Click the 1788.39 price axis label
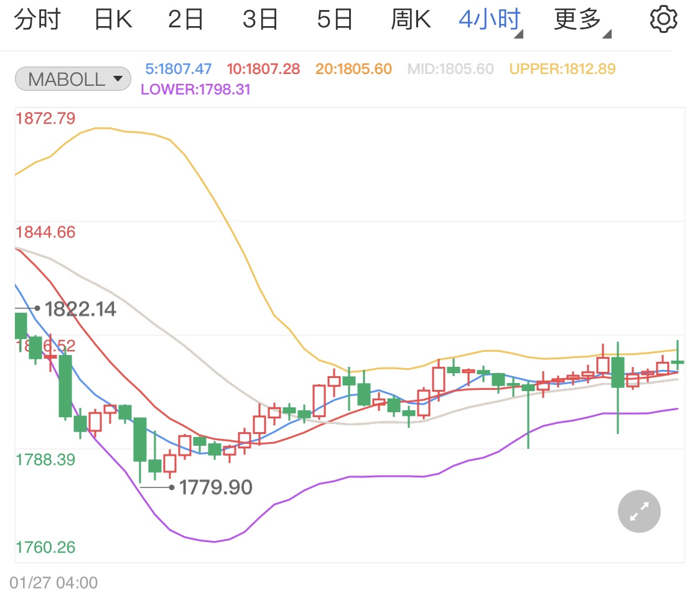 [x=45, y=459]
